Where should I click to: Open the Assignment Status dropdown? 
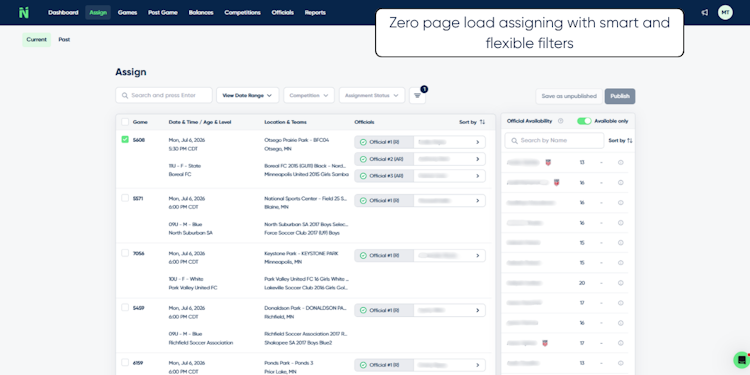coord(372,96)
